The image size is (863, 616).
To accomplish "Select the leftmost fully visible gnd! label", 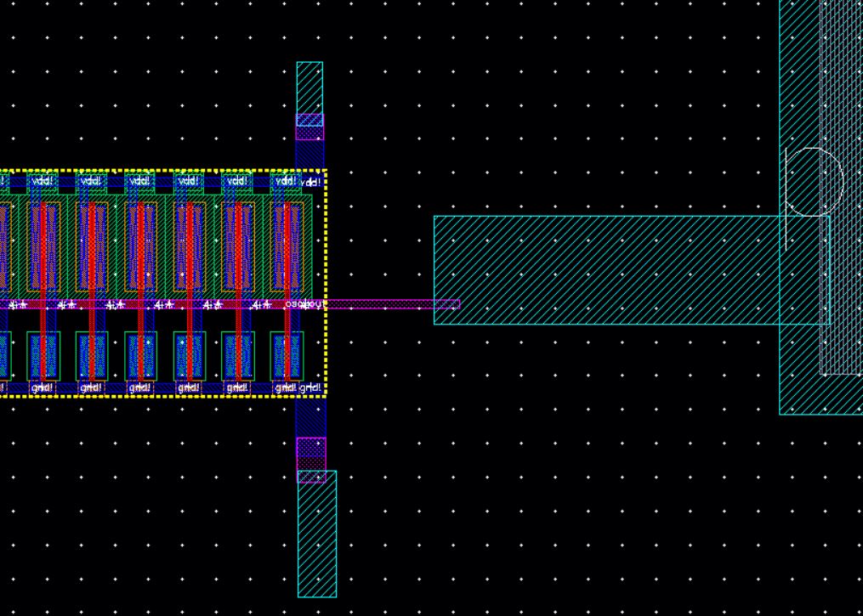I will click(x=43, y=388).
